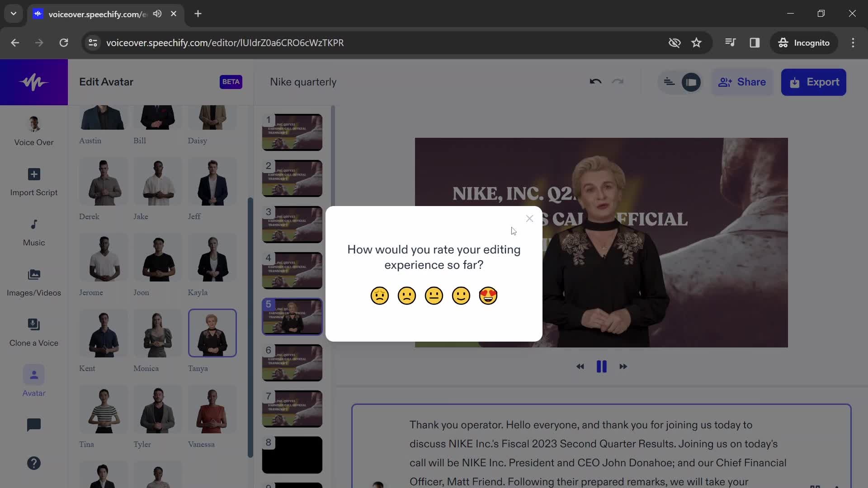Open Chrome's three-dot menu

853,42
